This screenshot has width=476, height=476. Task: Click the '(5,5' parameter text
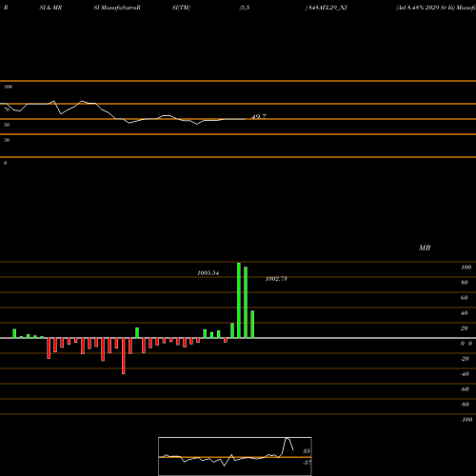click(x=245, y=8)
